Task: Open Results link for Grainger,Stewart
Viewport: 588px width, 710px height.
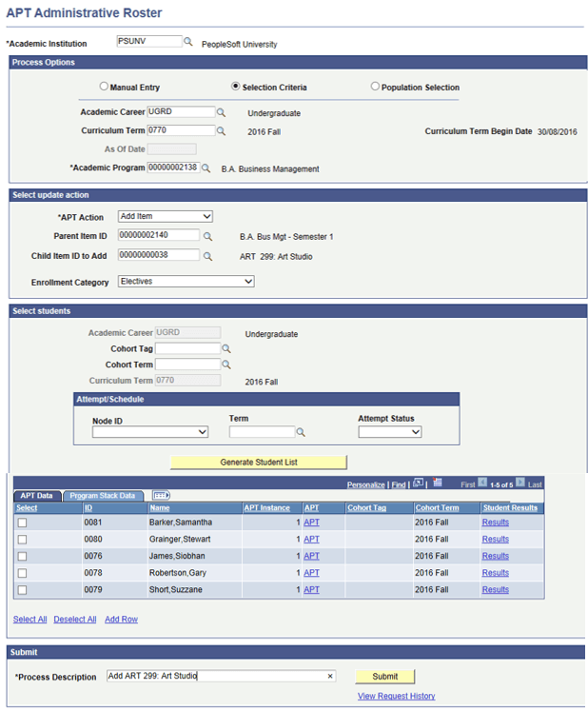Action: [495, 540]
